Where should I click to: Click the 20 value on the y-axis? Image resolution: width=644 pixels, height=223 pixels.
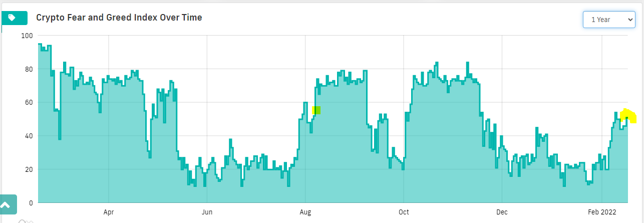click(x=29, y=169)
